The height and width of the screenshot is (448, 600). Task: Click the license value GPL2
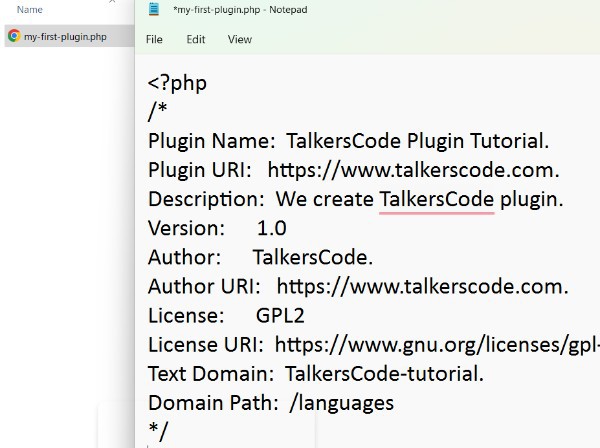(x=280, y=316)
